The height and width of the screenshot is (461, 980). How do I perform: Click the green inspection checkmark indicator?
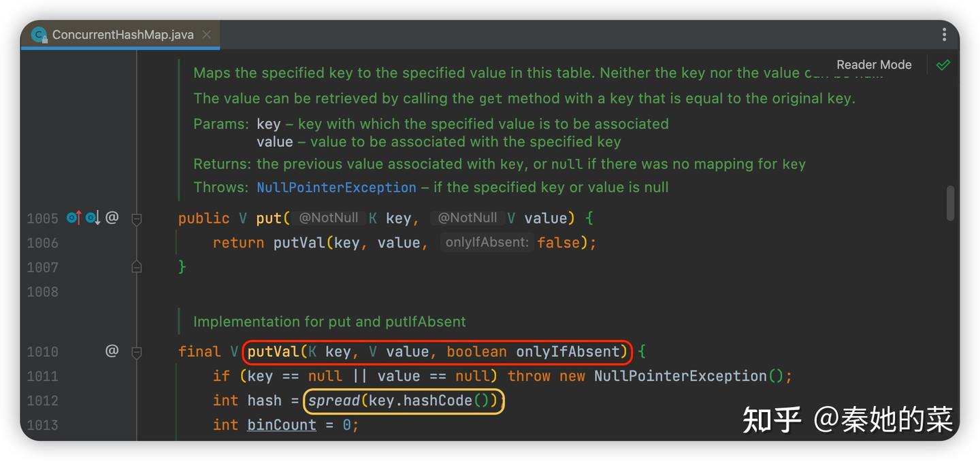tap(943, 65)
